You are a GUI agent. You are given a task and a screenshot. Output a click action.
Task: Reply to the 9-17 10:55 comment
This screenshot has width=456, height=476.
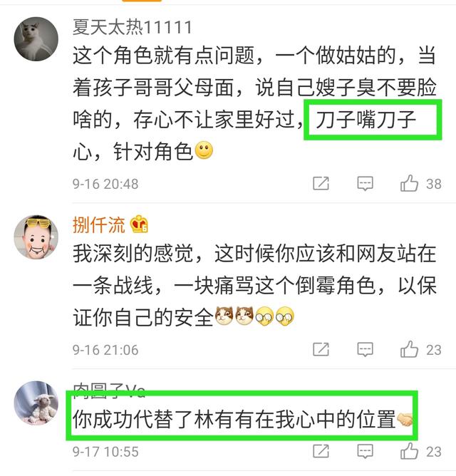pyautogui.click(x=365, y=451)
